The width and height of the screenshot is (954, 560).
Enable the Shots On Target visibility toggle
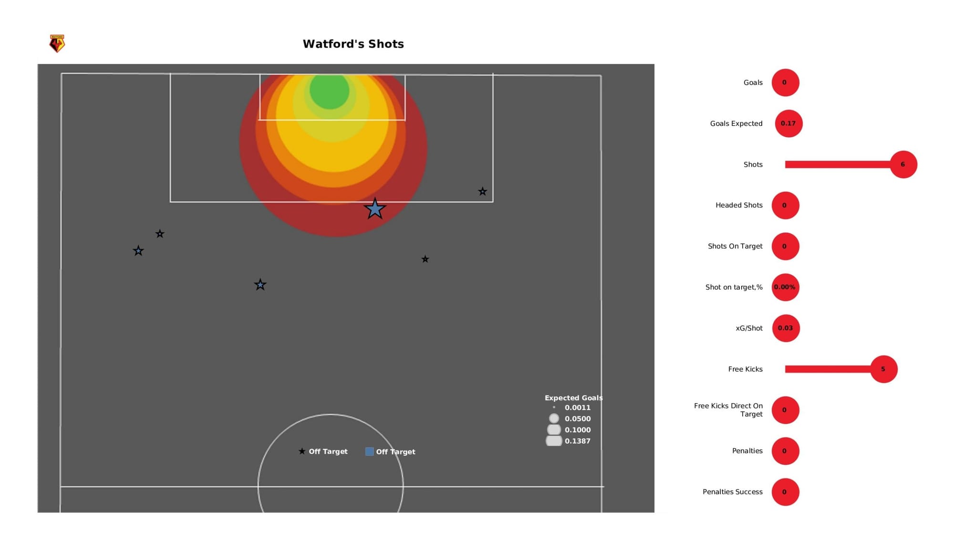[785, 246]
